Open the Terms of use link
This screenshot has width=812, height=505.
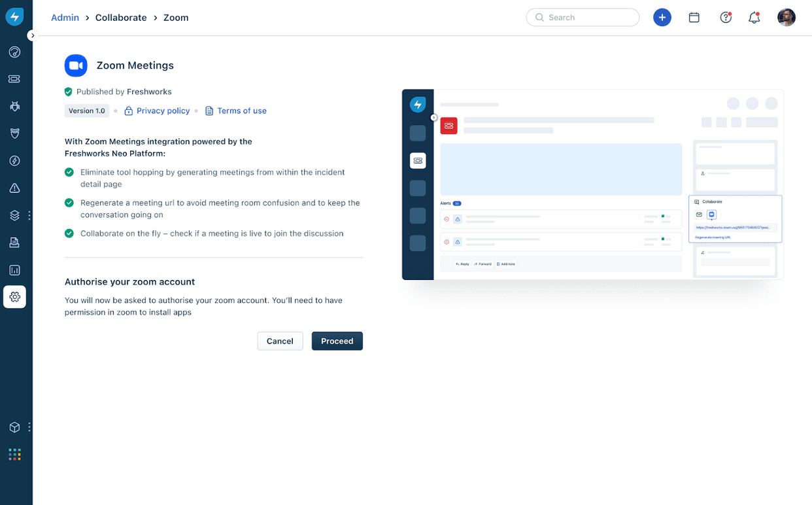click(x=242, y=111)
